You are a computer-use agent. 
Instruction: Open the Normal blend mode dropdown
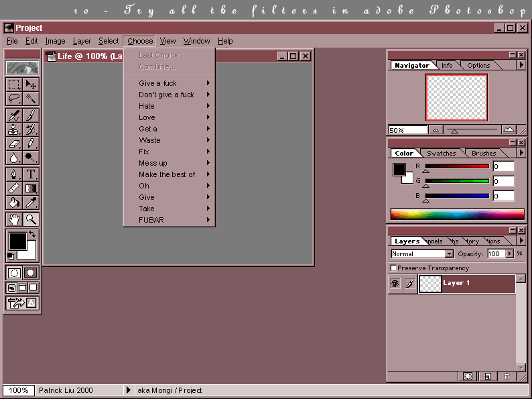(x=449, y=254)
